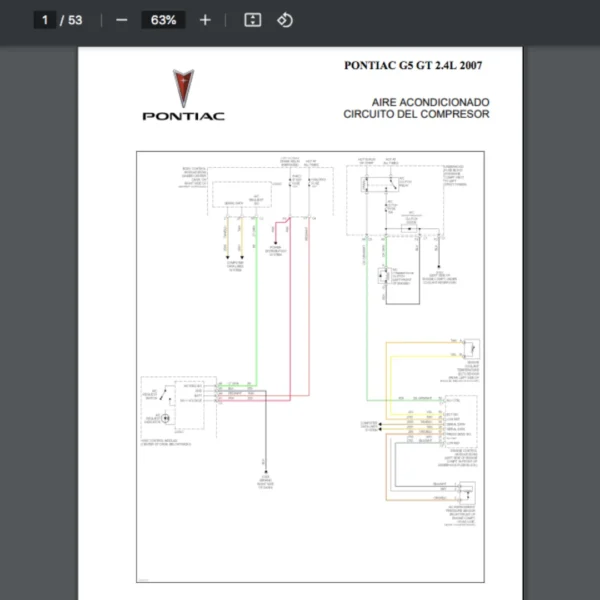This screenshot has height=600, width=600.
Task: Click the zoom out minus icon
Action: pyautogui.click(x=122, y=20)
